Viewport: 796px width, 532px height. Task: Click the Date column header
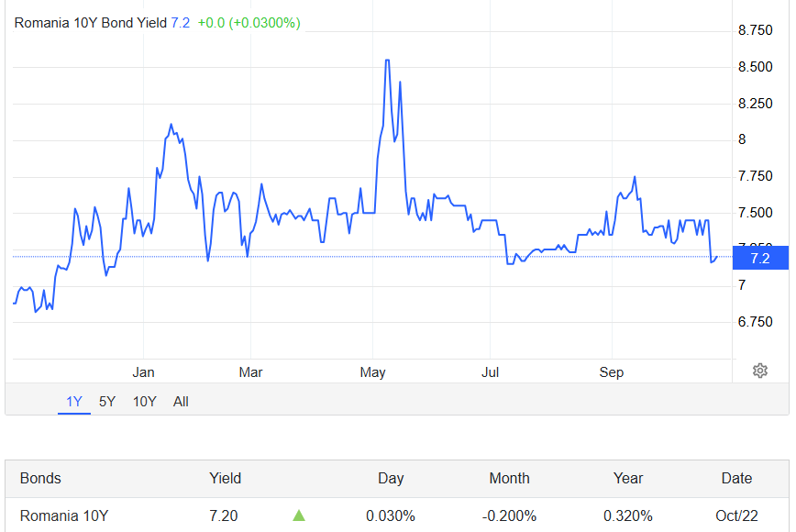pos(736,478)
